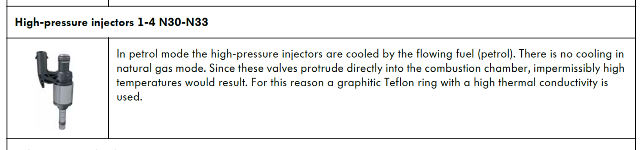Image resolution: width=644 pixels, height=150 pixels.
Task: Click the high-pressure injector image
Action: [55, 90]
